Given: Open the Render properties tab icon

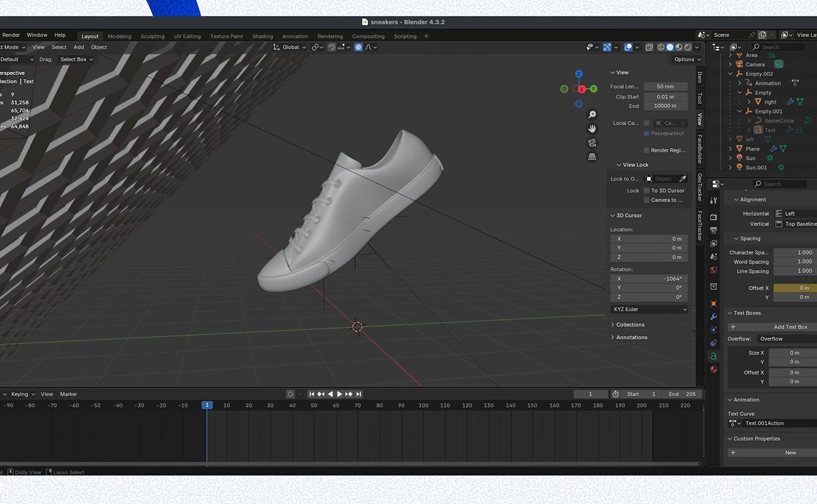Looking at the screenshot, I should (x=714, y=217).
